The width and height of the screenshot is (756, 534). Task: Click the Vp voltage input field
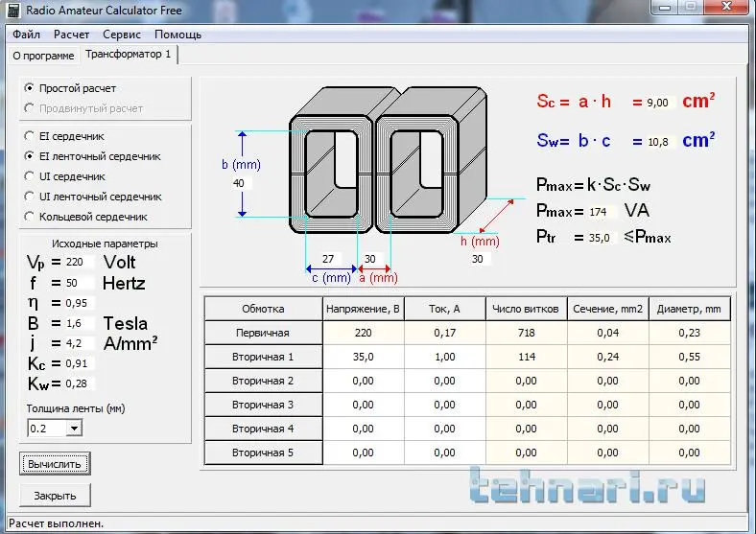pyautogui.click(x=79, y=262)
